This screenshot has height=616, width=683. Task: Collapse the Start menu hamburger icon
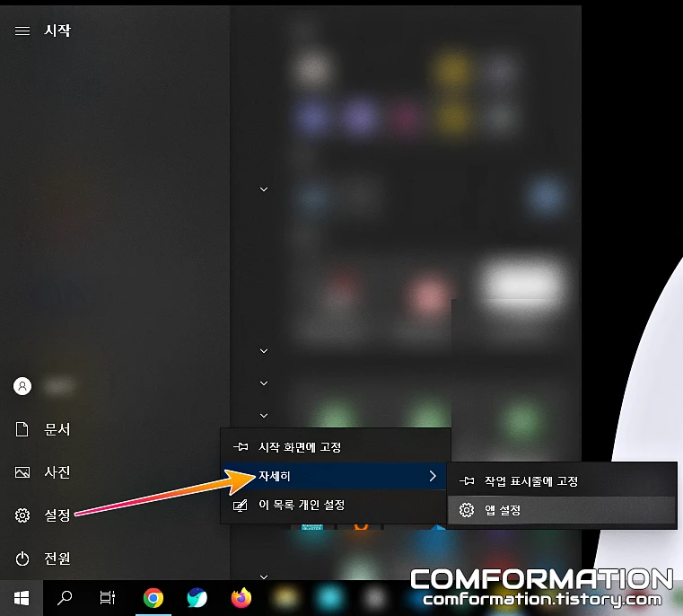22,31
